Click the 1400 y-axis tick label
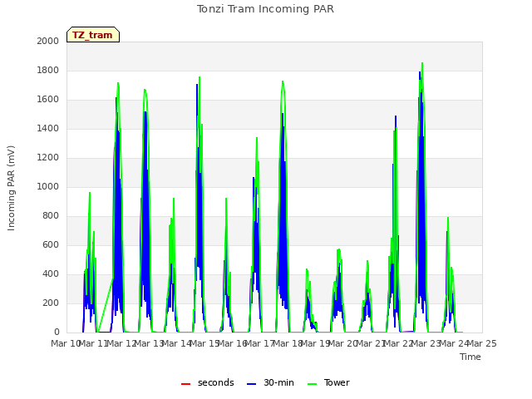Screen dimensions: 532x399 pyautogui.click(x=48, y=128)
